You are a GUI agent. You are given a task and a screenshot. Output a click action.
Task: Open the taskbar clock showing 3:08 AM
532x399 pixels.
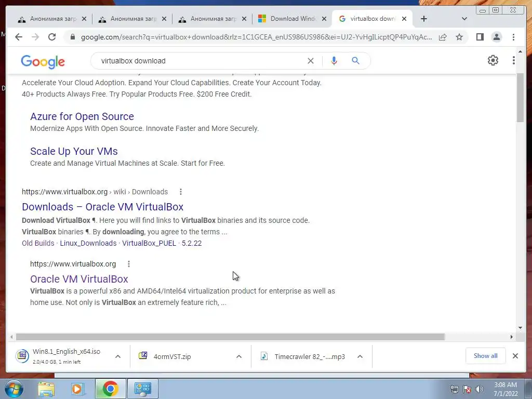[506, 389]
